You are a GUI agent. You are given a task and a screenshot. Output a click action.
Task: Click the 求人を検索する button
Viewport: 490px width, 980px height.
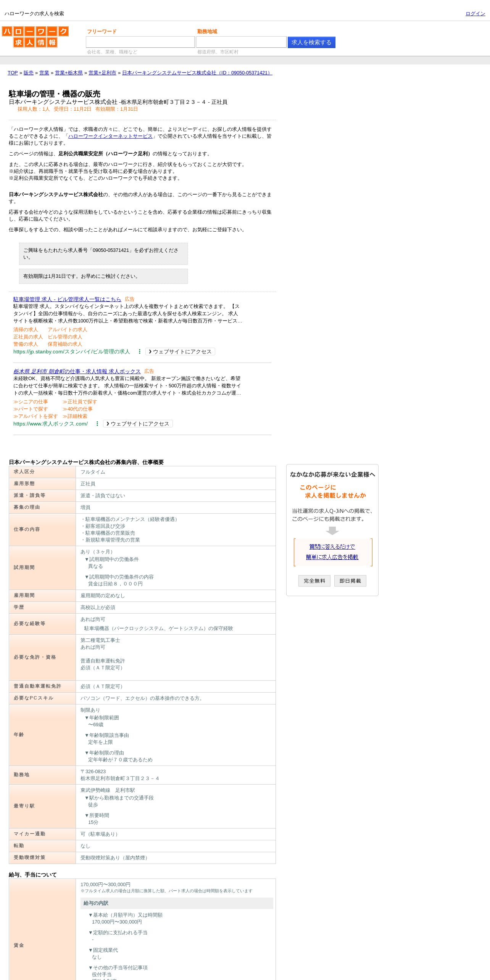[x=311, y=42]
